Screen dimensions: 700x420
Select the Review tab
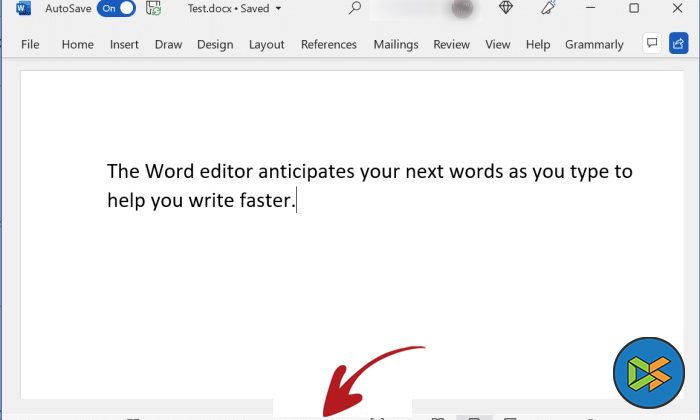click(x=451, y=44)
